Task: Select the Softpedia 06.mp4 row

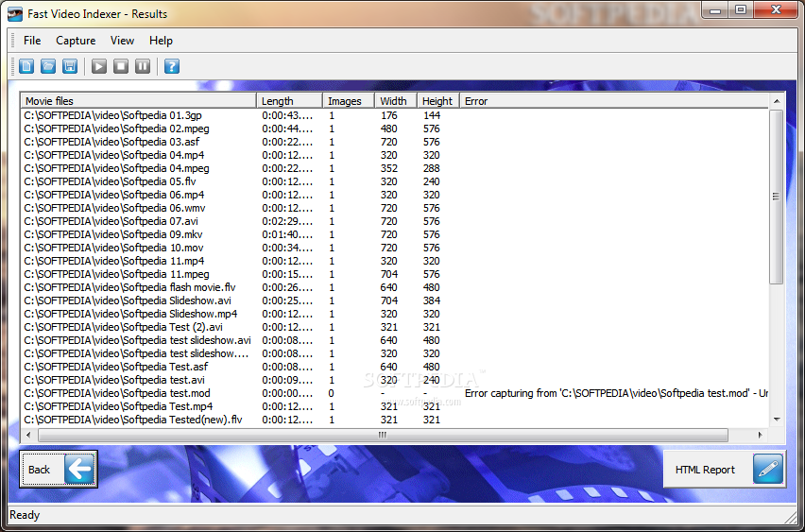Action: (395, 195)
